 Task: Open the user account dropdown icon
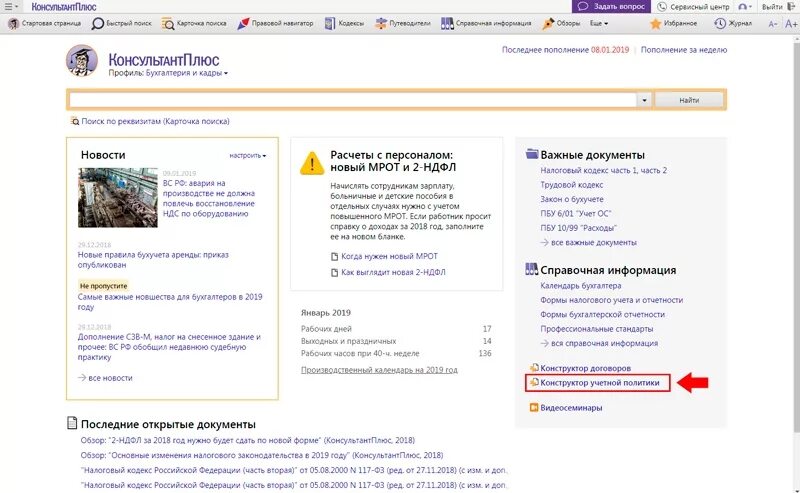pos(745,7)
